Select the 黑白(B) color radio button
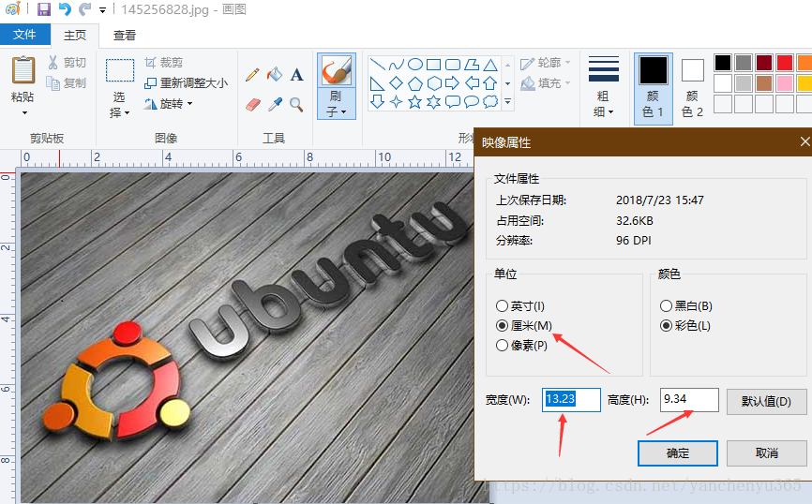This screenshot has width=812, height=504. tap(666, 305)
